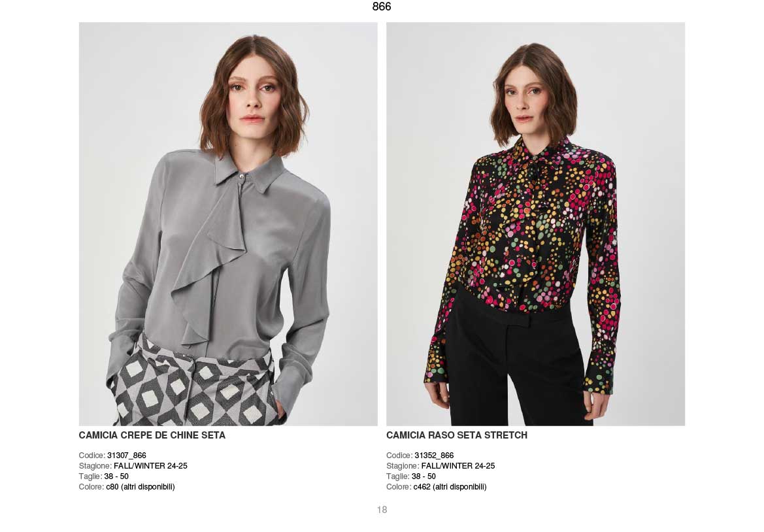Click sizes 38 - 50 under gray shirt
The image size is (764, 532).
116,476
